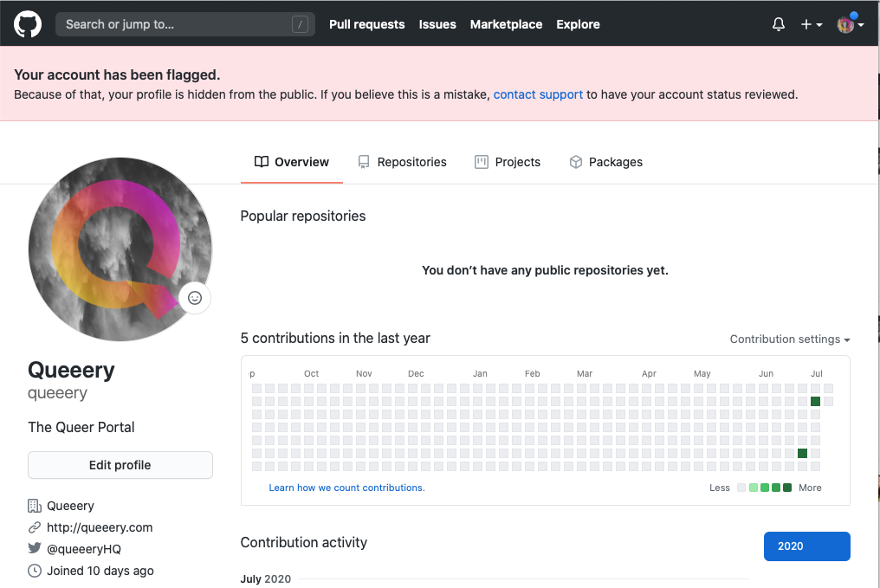The height and width of the screenshot is (588, 880).
Task: Open the notifications bell
Action: pos(779,24)
